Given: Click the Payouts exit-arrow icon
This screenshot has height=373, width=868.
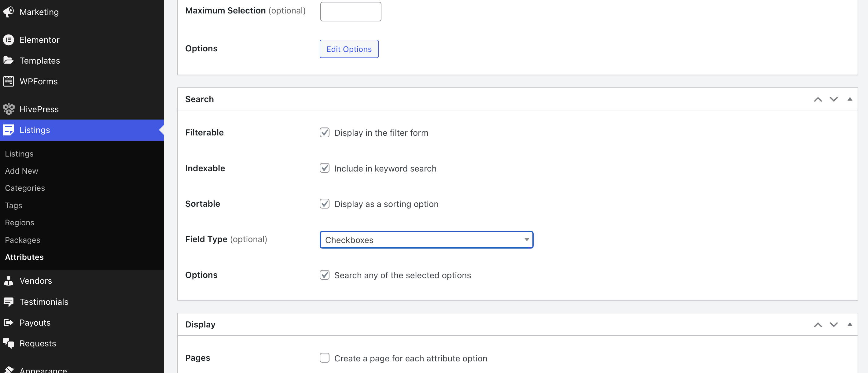Looking at the screenshot, I should [9, 323].
